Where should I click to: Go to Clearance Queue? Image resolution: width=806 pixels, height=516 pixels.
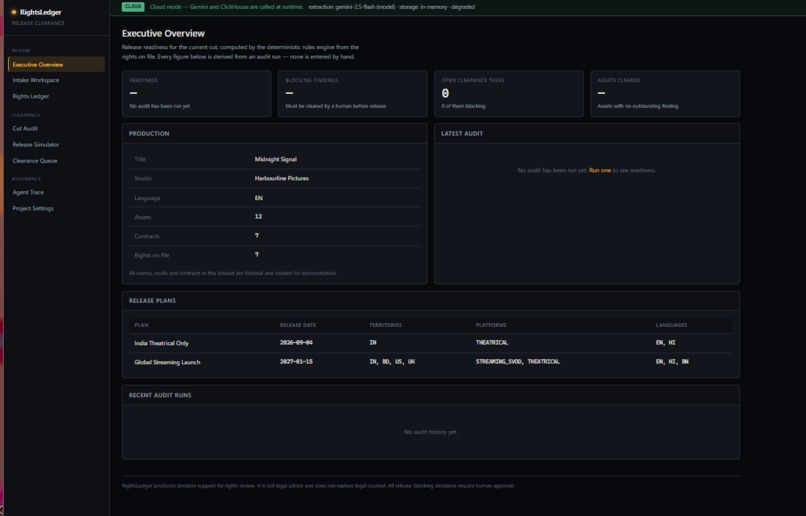34,160
